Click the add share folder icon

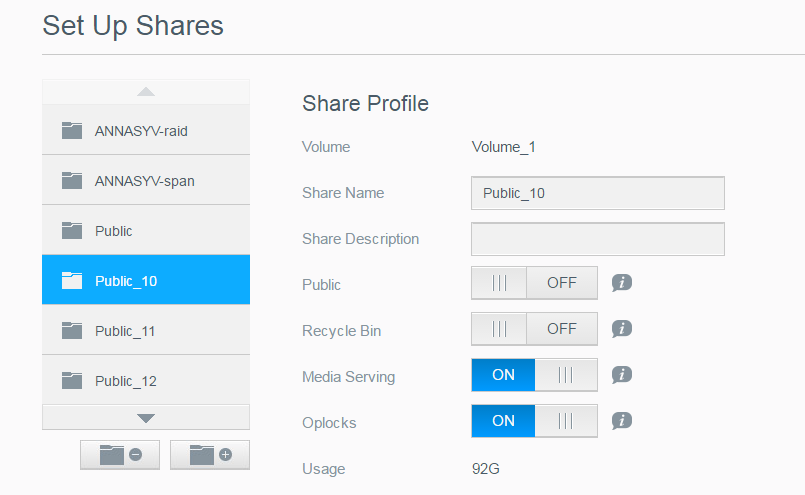click(209, 454)
